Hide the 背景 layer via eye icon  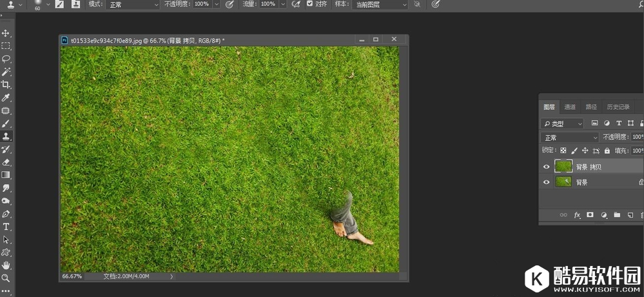547,183
